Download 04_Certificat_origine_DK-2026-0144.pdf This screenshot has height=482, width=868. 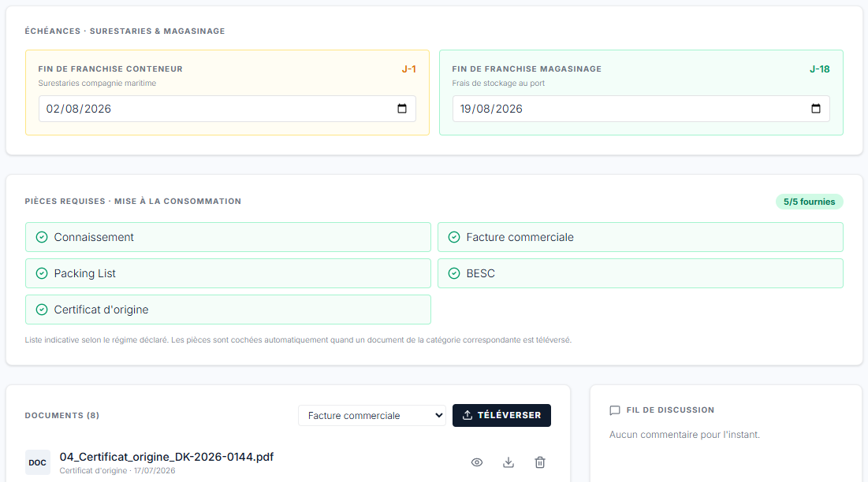tap(509, 462)
